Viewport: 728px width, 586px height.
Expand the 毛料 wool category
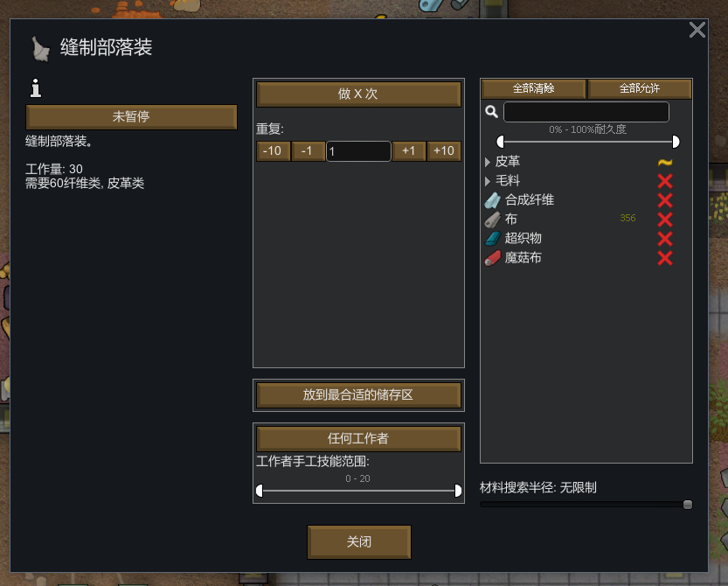click(x=488, y=181)
